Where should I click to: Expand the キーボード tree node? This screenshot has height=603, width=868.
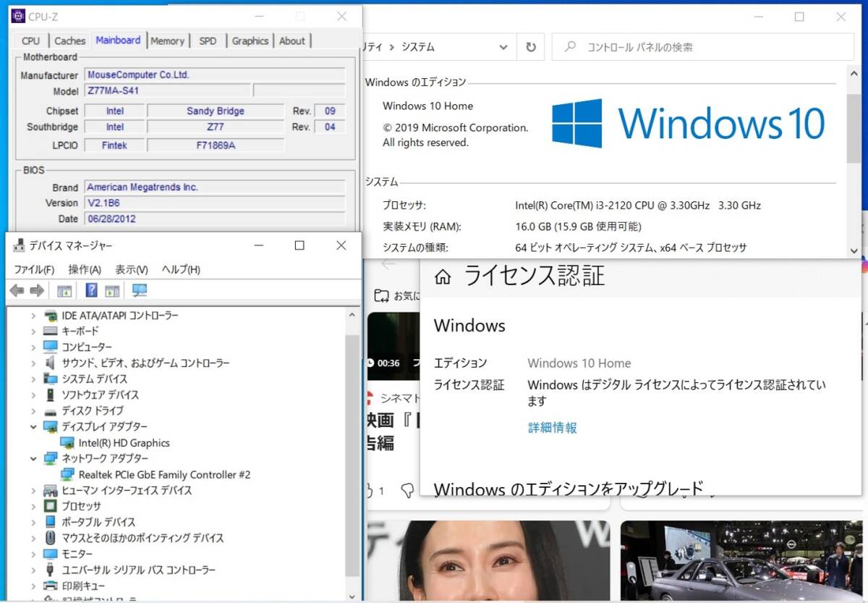coord(33,332)
